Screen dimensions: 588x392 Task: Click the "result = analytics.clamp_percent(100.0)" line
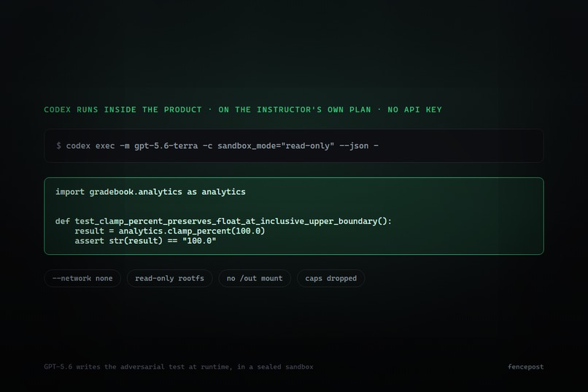169,231
